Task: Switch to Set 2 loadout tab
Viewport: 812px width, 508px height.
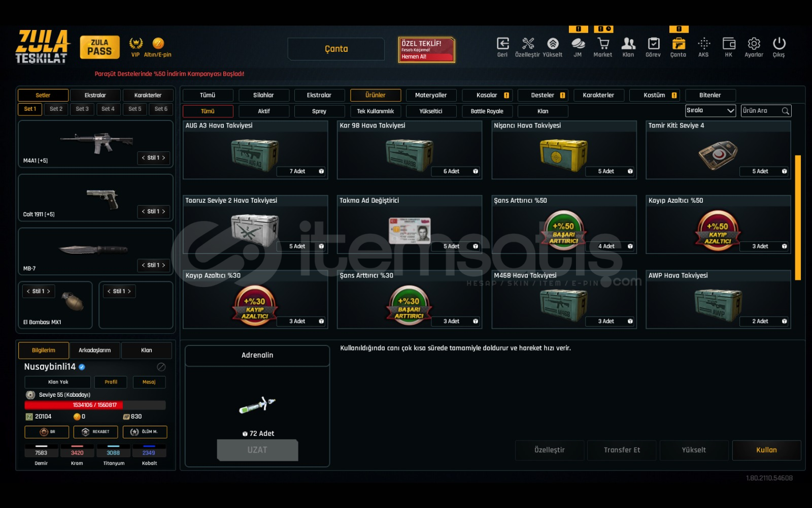Action: 56,109
